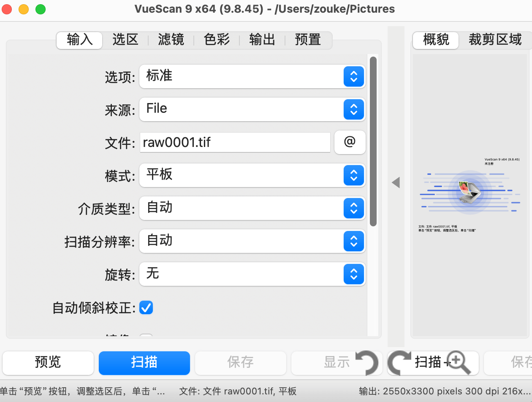Screen dimensions: 532x402
Task: Open the 扫描分辨率 dropdown
Action: (252, 241)
